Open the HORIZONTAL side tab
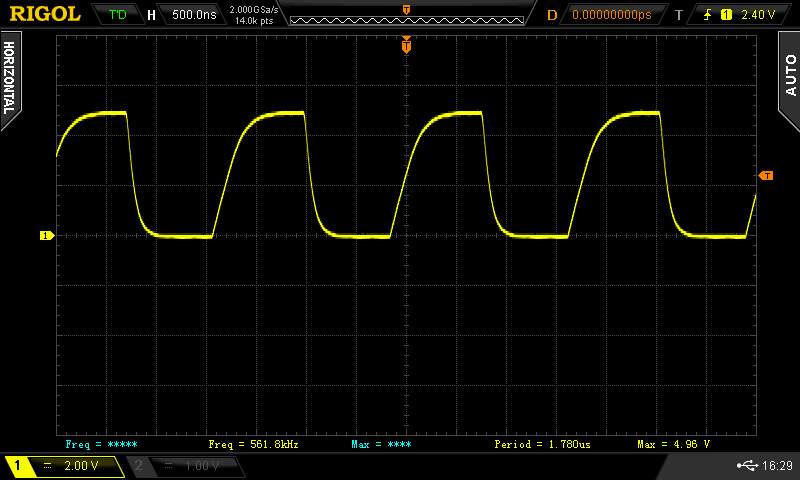The image size is (800, 480). tap(9, 78)
